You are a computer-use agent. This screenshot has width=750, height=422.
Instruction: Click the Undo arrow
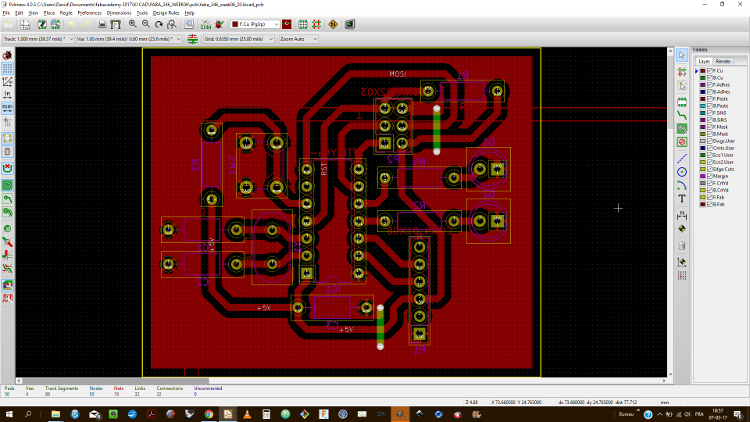(72, 24)
